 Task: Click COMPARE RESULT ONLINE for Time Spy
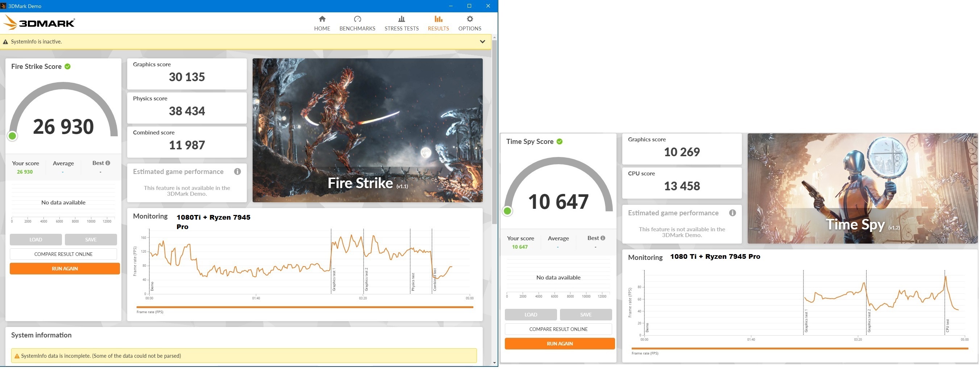coord(558,329)
